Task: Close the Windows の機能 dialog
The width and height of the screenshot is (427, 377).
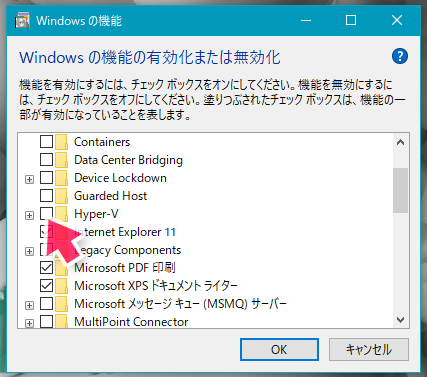Action: (x=397, y=20)
